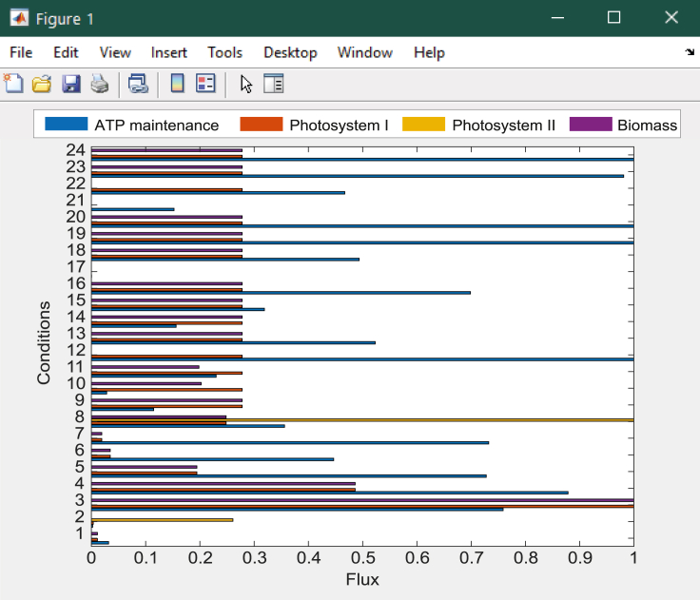Open the File menu

tap(21, 52)
